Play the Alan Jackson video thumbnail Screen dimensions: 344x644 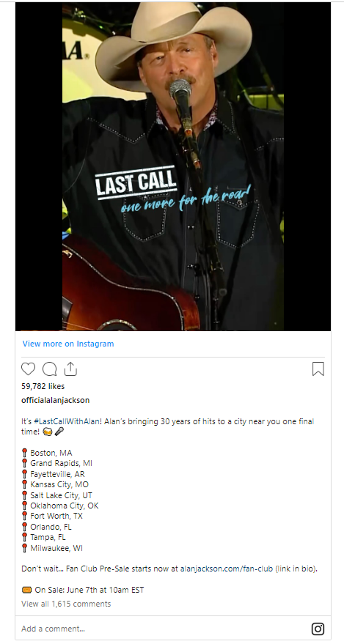coord(173,166)
